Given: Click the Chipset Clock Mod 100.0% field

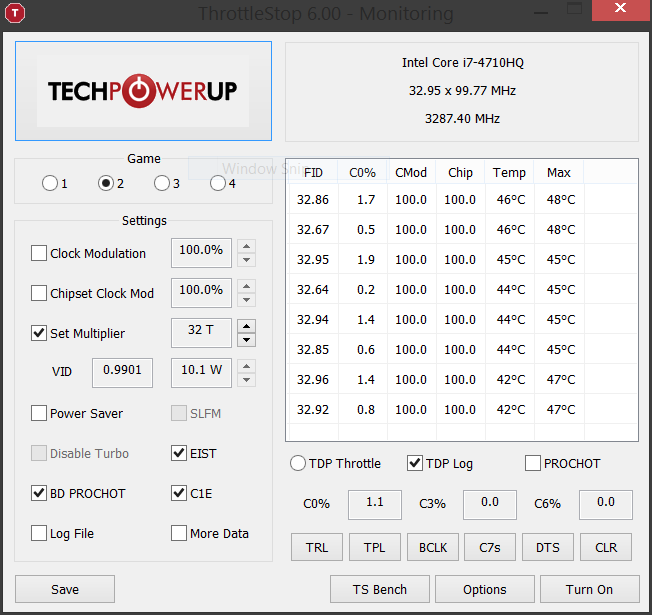Looking at the screenshot, I should point(201,293).
